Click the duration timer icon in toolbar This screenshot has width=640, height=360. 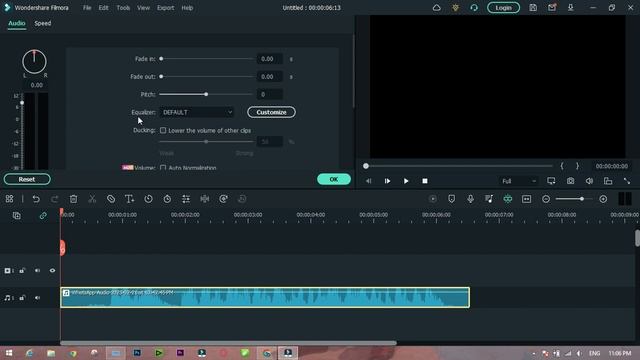[x=167, y=199]
